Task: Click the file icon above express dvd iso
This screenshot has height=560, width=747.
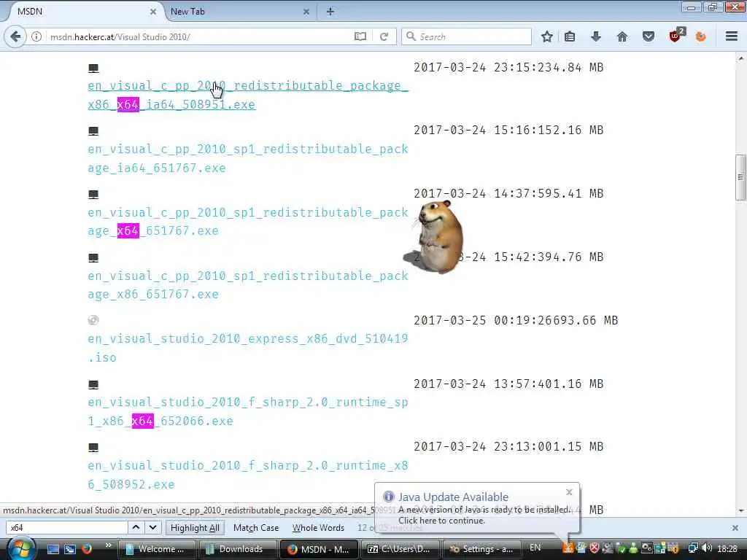Action: 93,321
